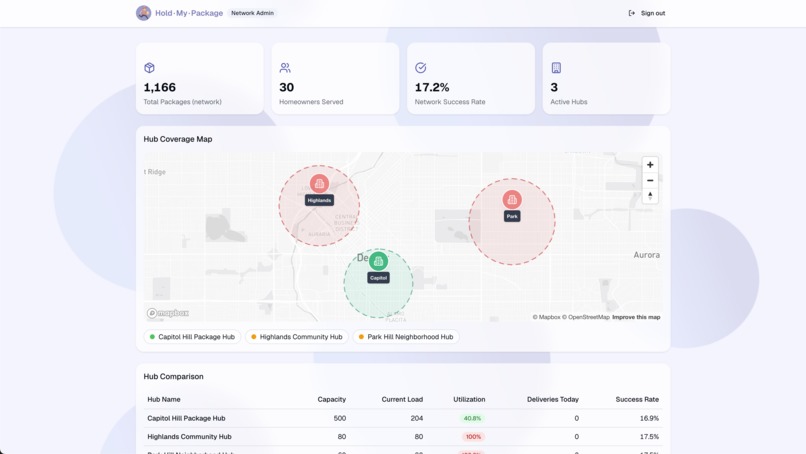This screenshot has height=454, width=806.
Task: Reset map bearing with compass button
Action: pyautogui.click(x=650, y=196)
